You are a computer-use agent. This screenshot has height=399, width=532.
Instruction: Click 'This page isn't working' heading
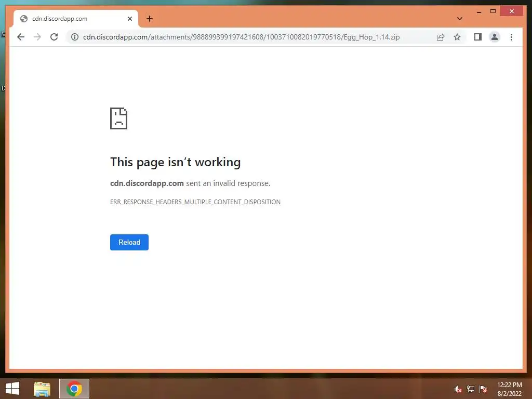[x=176, y=162]
